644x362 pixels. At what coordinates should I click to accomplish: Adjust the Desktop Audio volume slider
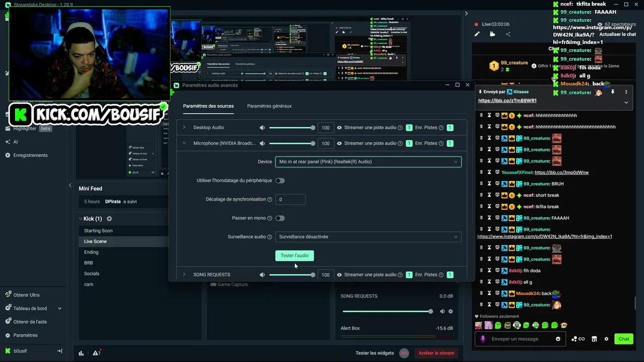click(292, 128)
